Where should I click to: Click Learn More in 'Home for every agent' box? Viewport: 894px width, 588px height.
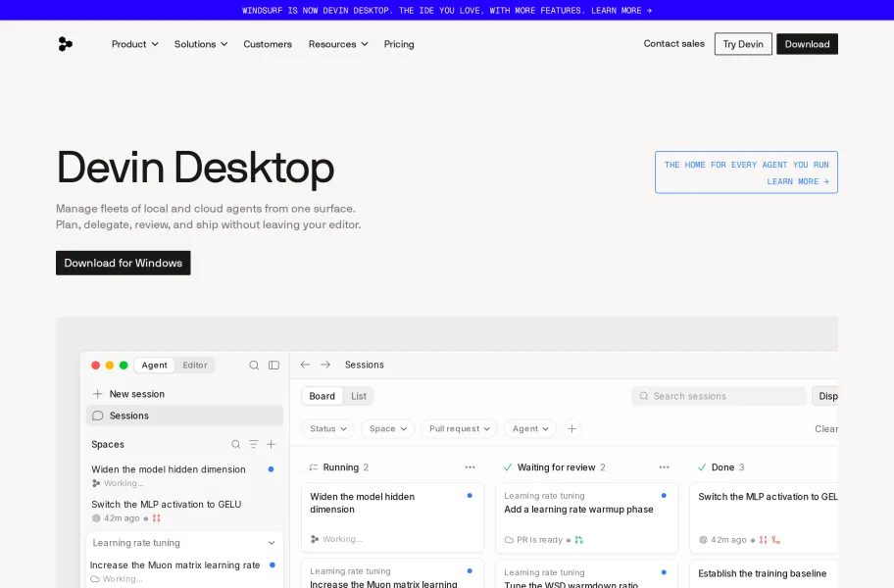click(x=798, y=181)
